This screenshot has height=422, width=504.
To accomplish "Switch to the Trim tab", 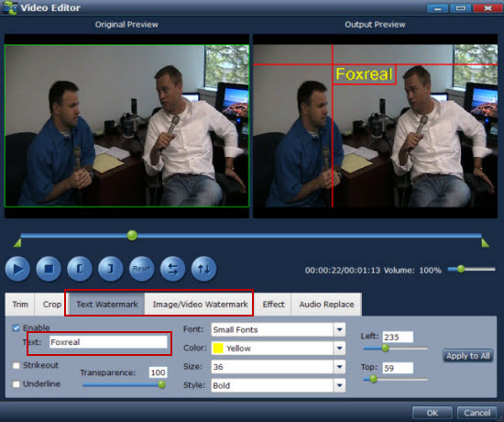I will click(x=20, y=305).
